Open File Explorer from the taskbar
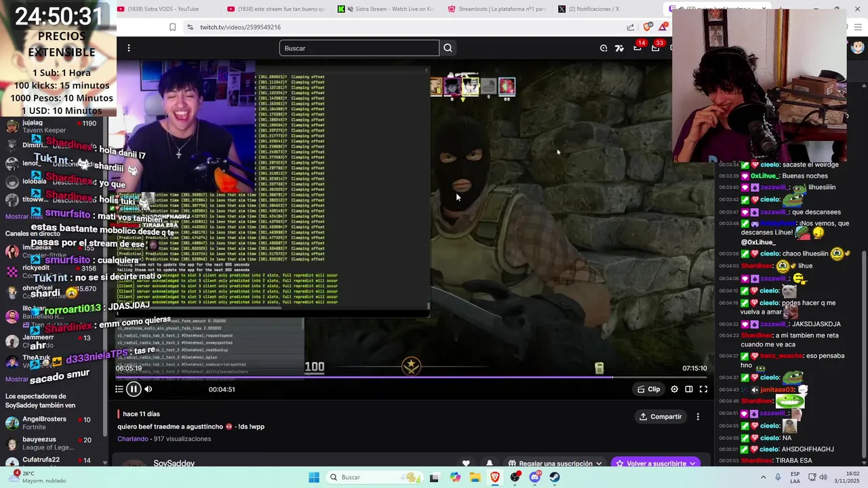The width and height of the screenshot is (868, 488). click(x=475, y=477)
